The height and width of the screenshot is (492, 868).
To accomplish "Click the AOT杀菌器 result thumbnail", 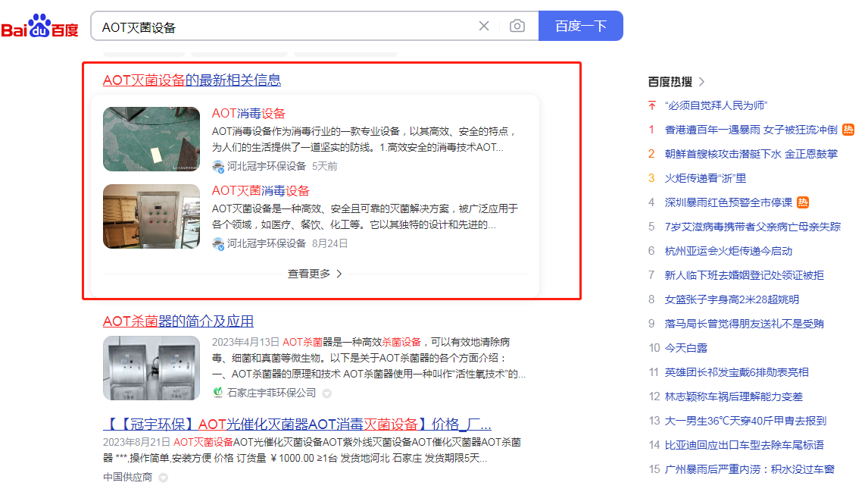I will tap(151, 368).
